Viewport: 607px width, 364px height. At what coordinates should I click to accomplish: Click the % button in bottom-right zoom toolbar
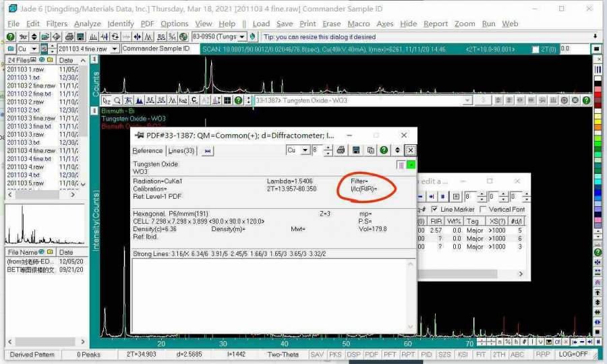coord(509,342)
